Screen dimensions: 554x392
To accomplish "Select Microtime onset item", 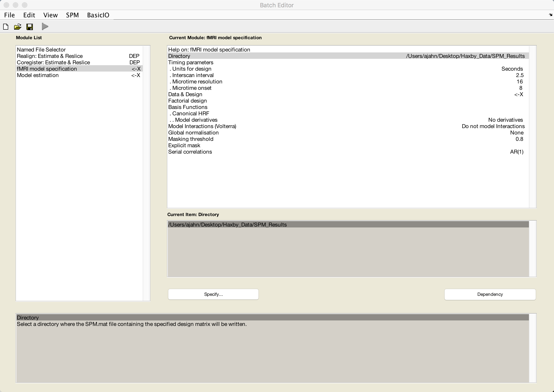I will (348, 88).
